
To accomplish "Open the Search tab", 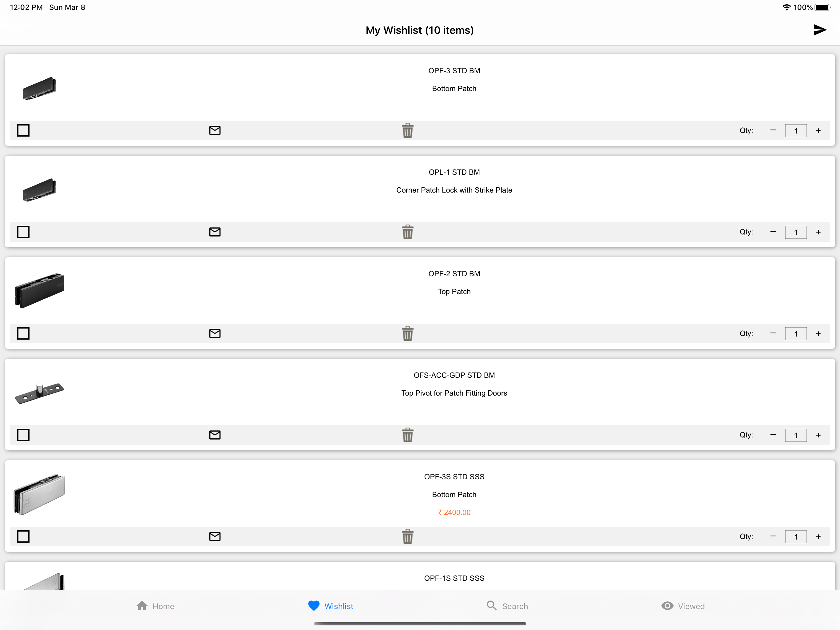I will 507,606.
